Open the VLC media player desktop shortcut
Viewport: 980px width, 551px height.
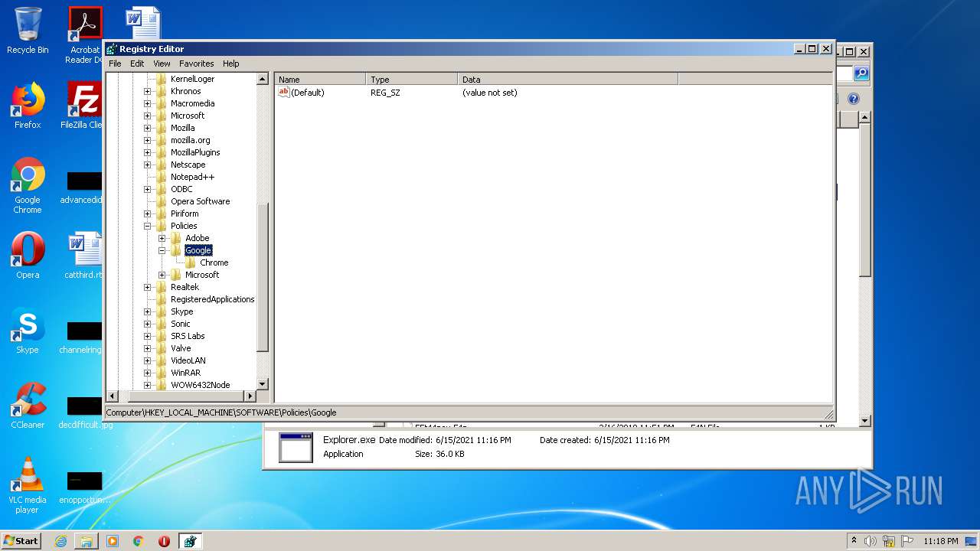[x=28, y=485]
